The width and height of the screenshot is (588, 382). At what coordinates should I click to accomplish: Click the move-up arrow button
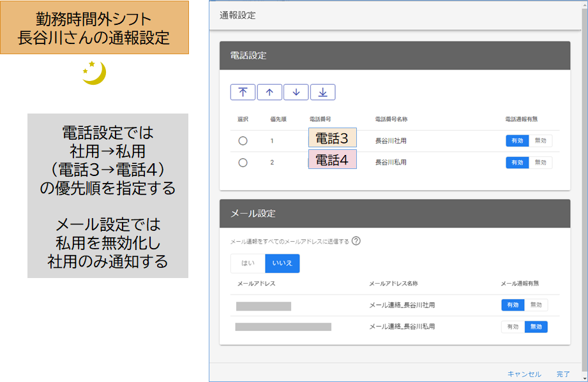269,92
